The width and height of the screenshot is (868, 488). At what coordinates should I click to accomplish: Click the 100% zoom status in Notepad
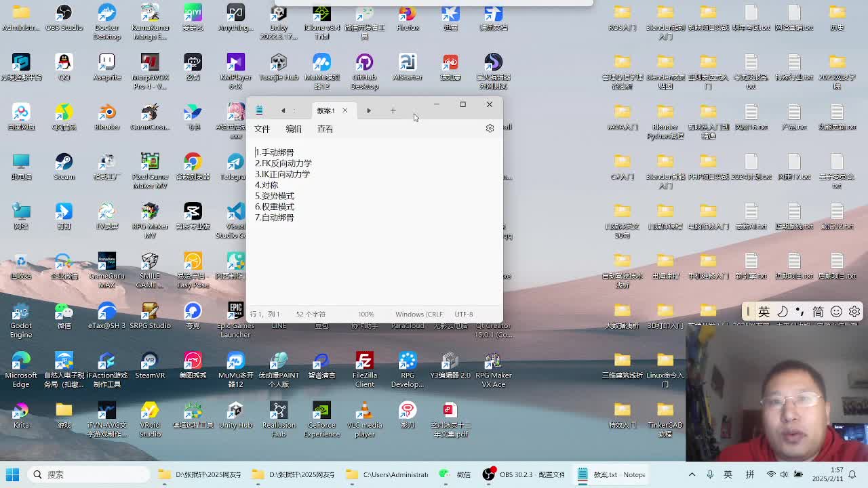click(366, 314)
